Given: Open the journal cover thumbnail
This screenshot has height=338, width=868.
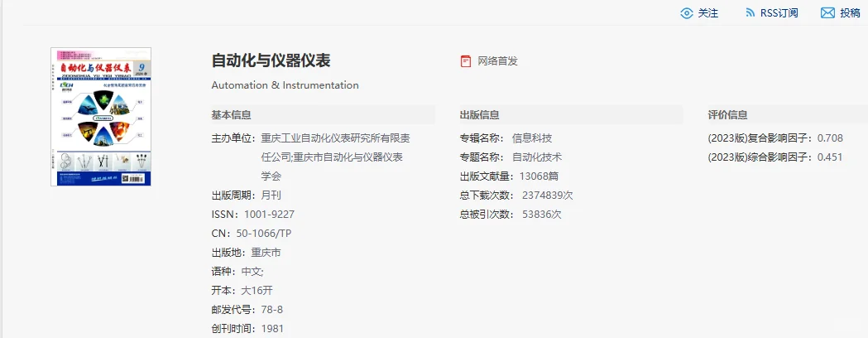Looking at the screenshot, I should pos(101,116).
